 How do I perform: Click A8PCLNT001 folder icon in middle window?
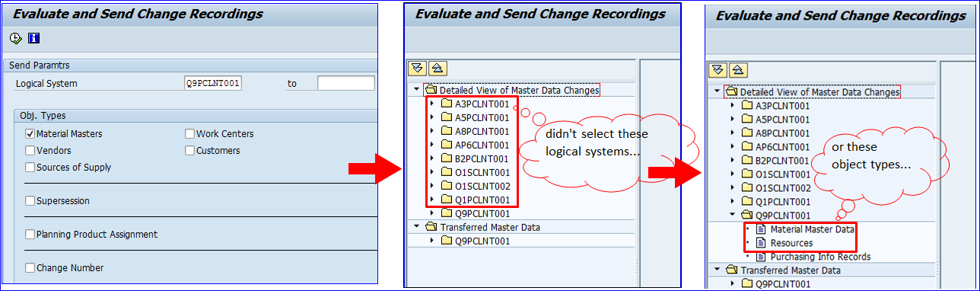[446, 131]
